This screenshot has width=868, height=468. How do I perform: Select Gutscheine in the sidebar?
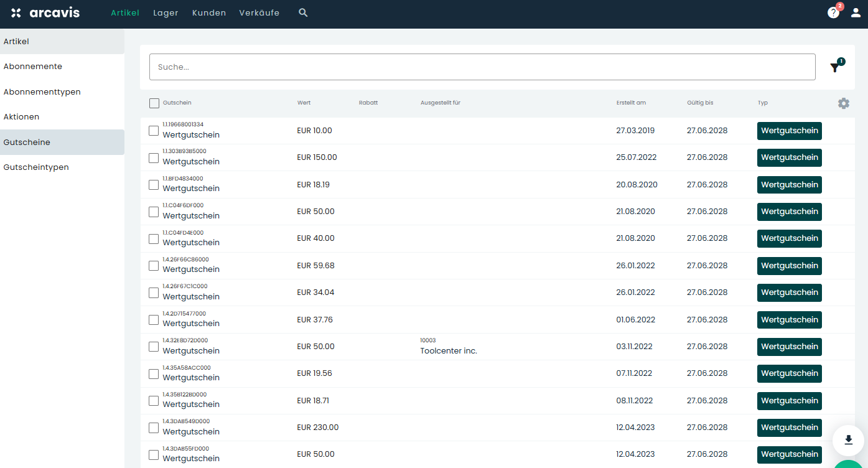62,142
